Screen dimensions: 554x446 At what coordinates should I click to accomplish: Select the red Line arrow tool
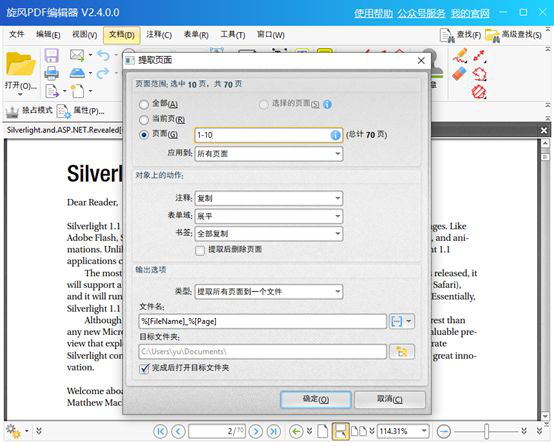click(479, 56)
